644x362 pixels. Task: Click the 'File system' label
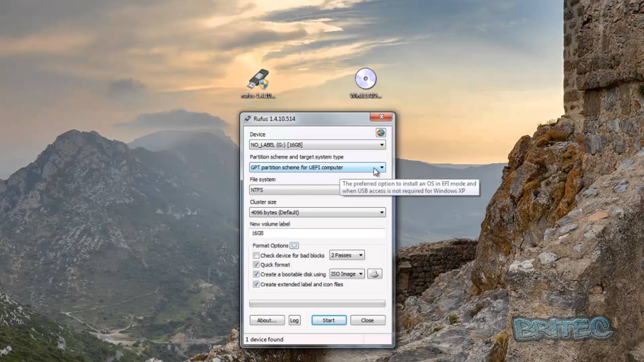click(263, 179)
